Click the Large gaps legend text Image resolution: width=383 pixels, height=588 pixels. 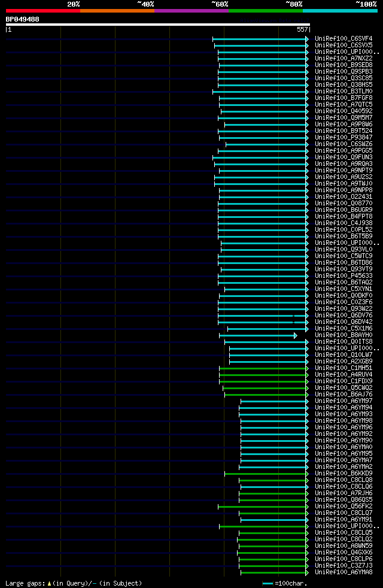point(74,583)
